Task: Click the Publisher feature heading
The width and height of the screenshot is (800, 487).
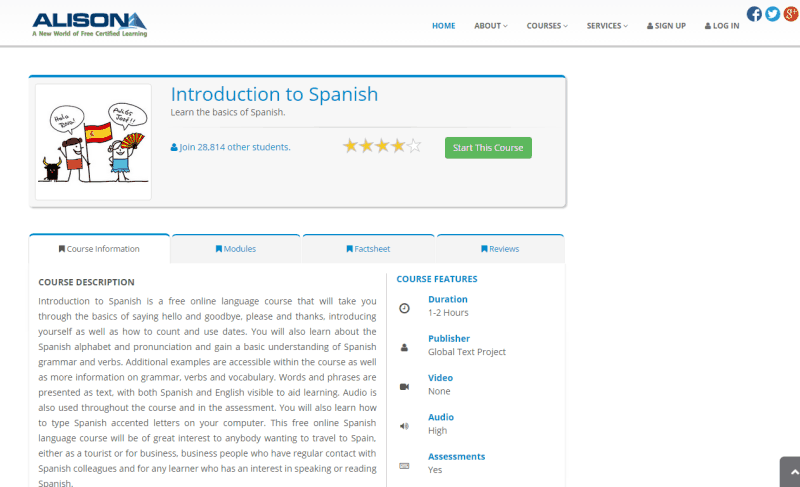Action: [x=449, y=339]
